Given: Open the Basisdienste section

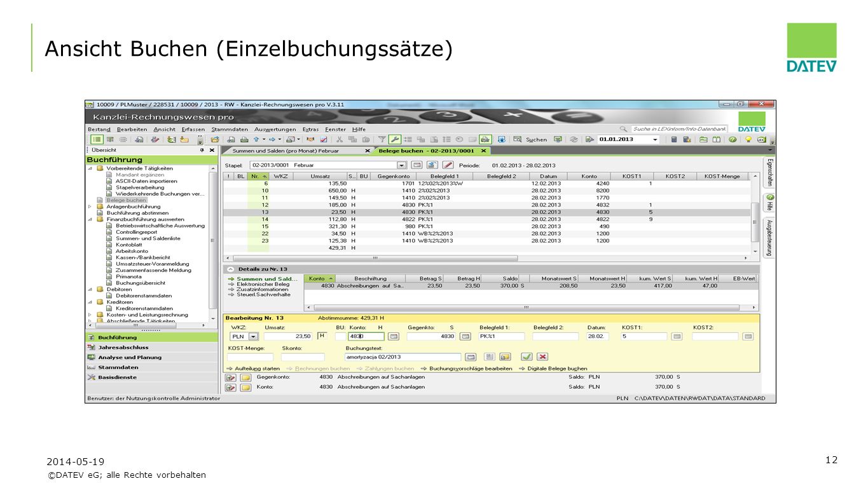Looking at the screenshot, I should (117, 377).
